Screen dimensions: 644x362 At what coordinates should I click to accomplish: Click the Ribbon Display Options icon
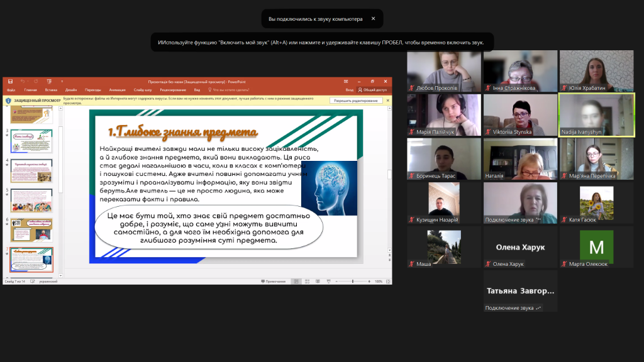(x=346, y=82)
